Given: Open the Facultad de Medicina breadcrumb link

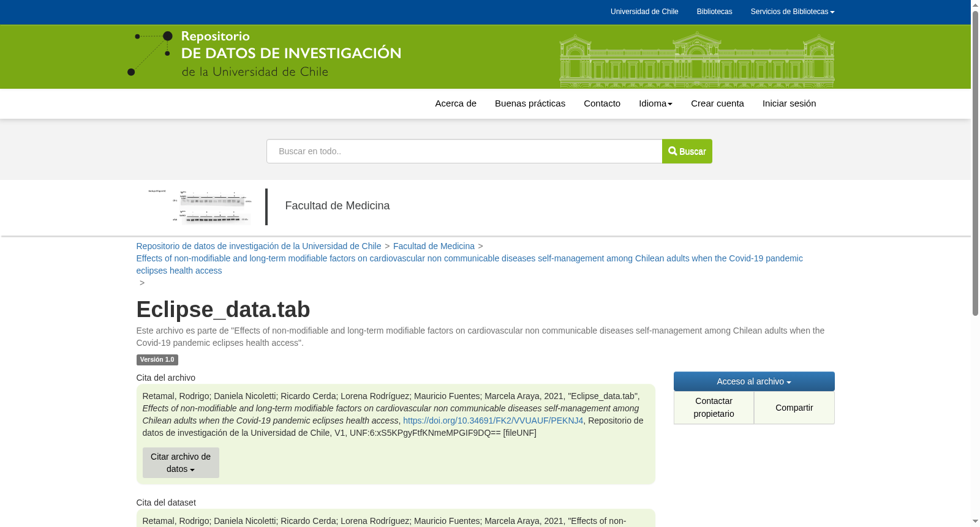Looking at the screenshot, I should pos(434,246).
